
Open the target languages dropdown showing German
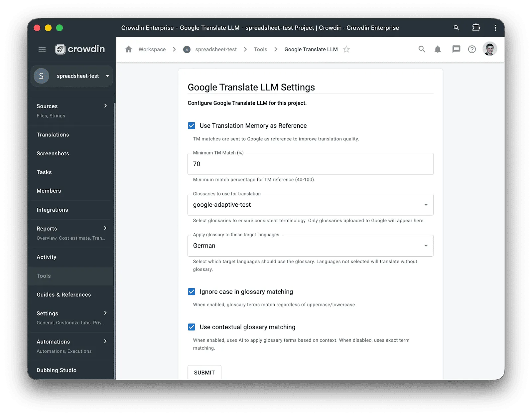pos(310,246)
